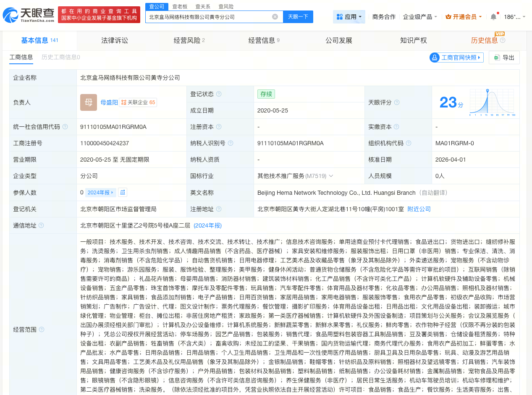Expand the 企业级产品 dropdown
The width and height of the screenshot is (532, 395).
(x=420, y=17)
